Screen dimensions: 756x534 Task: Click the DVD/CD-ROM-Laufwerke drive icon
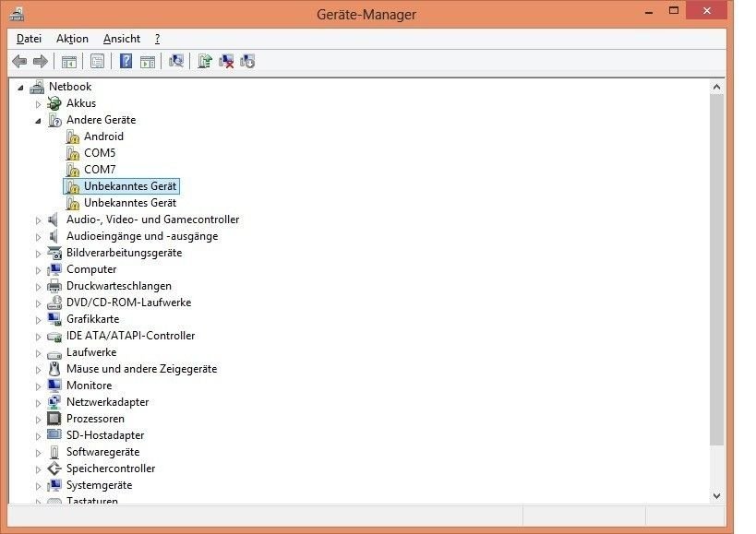tap(54, 303)
